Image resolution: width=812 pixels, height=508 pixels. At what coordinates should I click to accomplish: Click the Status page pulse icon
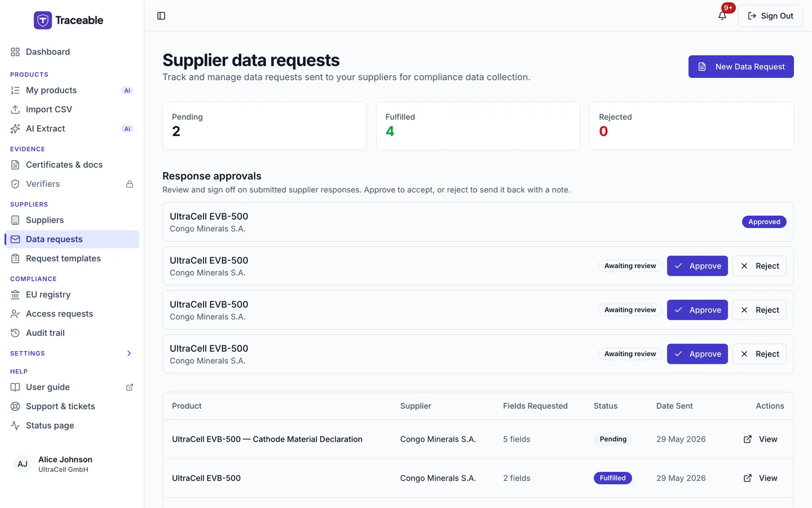point(15,426)
